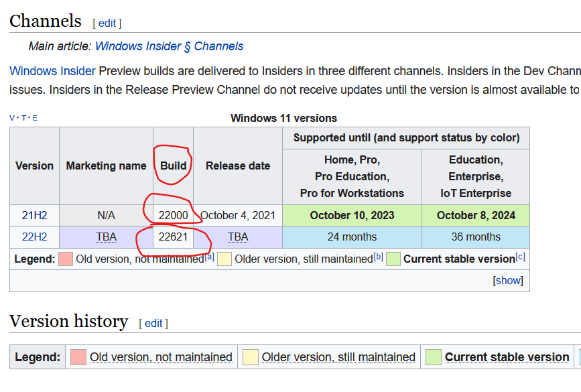This screenshot has width=581, height=392.
Task: Click the yellow swatch in the Version history legend
Action: click(251, 357)
